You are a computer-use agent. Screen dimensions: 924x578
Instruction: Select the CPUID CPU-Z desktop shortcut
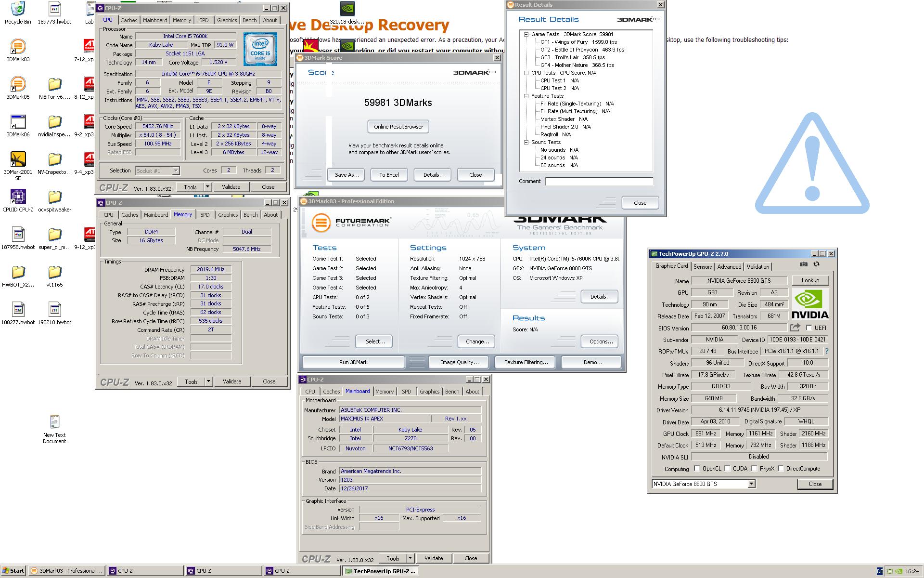[x=18, y=200]
